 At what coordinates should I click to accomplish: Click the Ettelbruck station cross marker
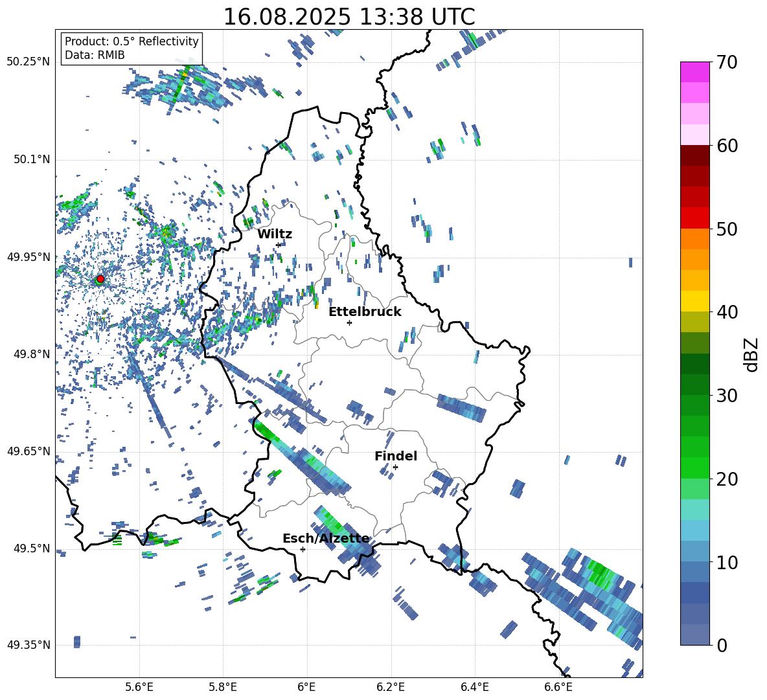[349, 322]
